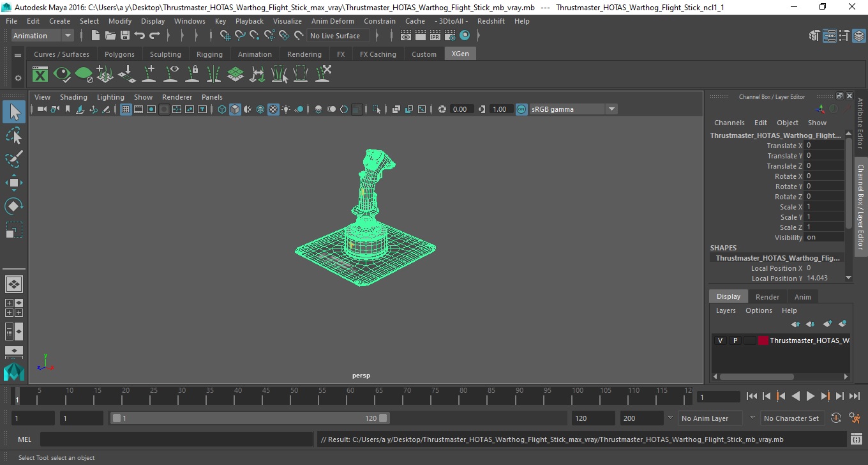
Task: Open the Windows menu
Action: pos(190,21)
